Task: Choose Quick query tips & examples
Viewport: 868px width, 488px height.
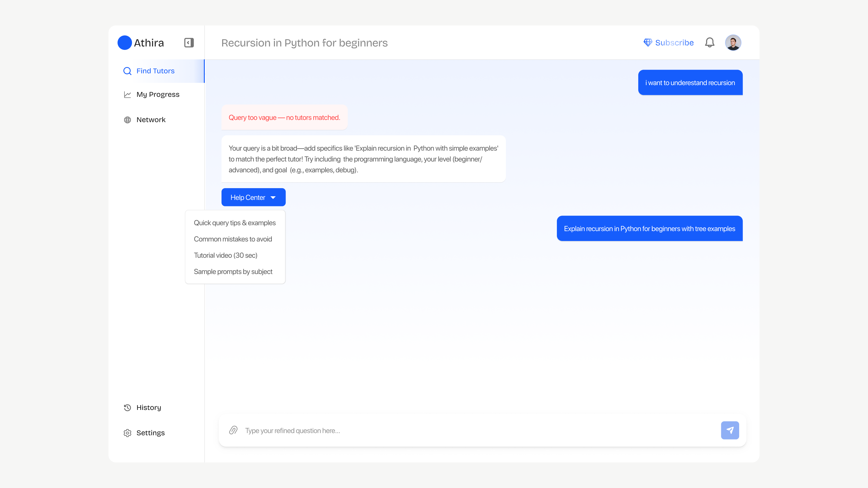Action: click(x=235, y=223)
